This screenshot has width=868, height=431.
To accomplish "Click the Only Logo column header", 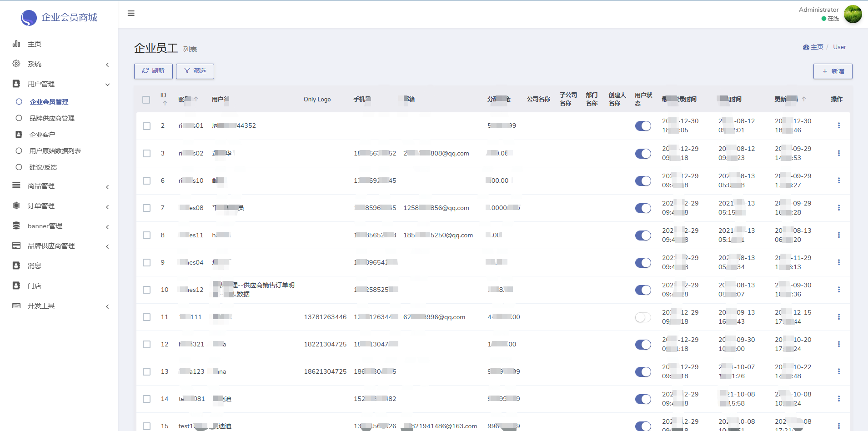I will tap(317, 99).
